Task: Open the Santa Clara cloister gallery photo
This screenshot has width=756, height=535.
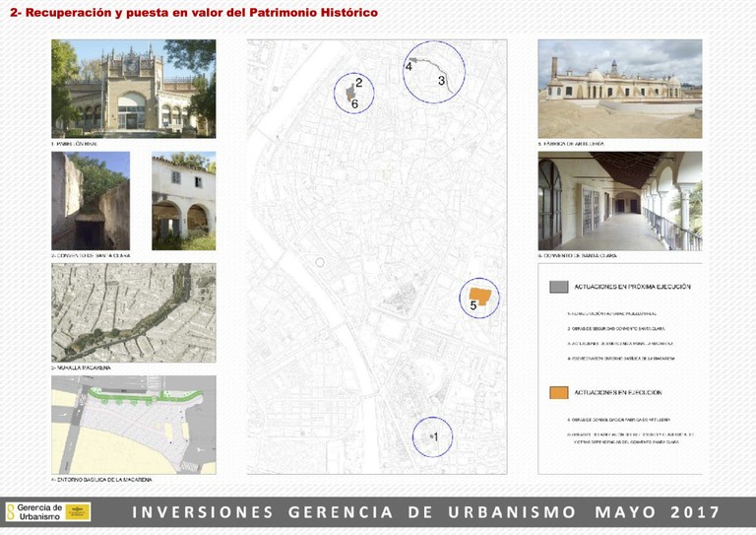Action: [620, 201]
